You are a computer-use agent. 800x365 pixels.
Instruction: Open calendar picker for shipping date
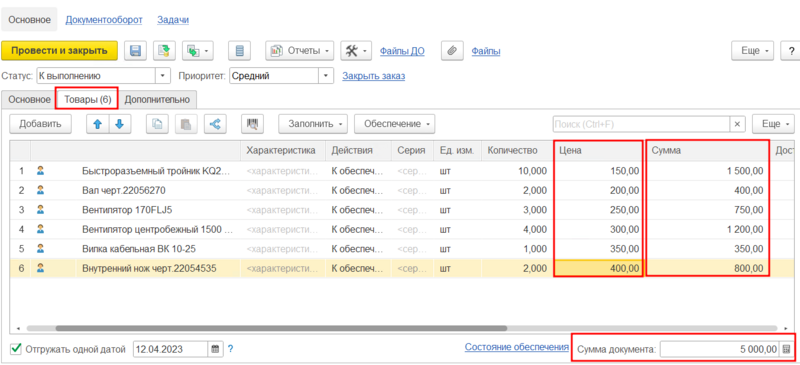[215, 349]
